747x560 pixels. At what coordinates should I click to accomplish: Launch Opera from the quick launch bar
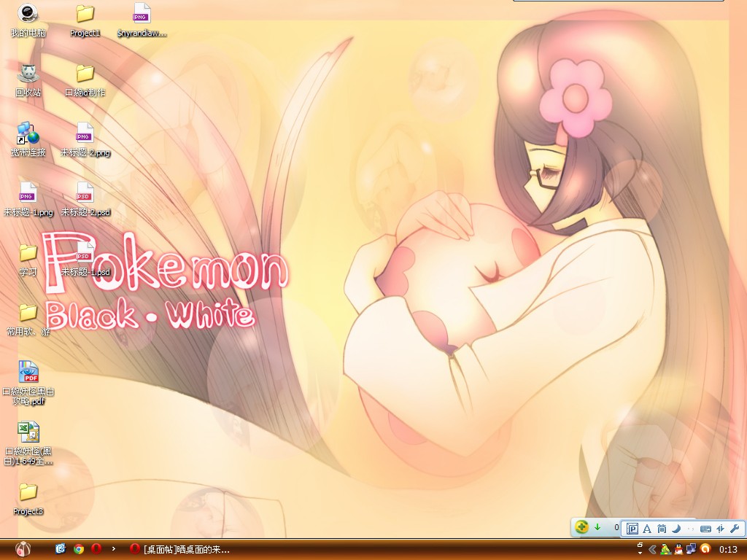(x=96, y=549)
